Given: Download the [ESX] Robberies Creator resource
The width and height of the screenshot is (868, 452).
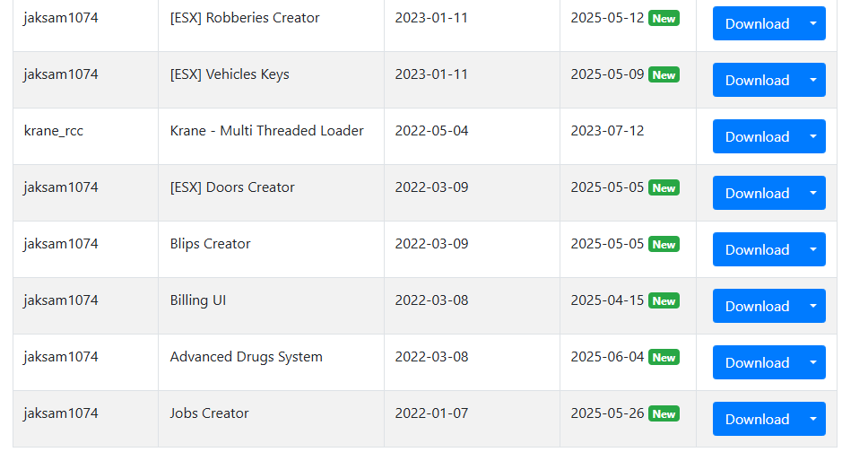Looking at the screenshot, I should coord(757,23).
